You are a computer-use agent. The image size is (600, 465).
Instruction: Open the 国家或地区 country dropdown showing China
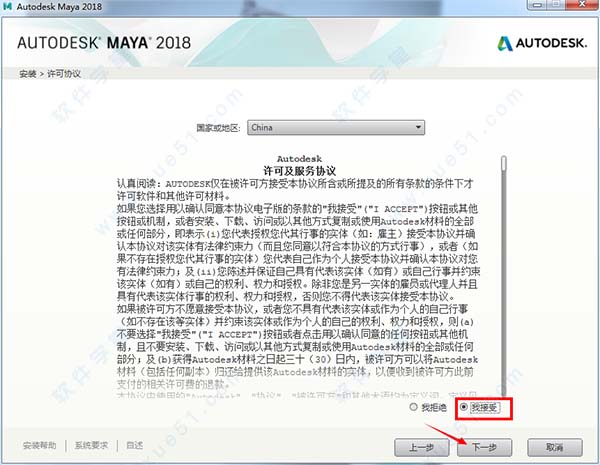click(336, 127)
